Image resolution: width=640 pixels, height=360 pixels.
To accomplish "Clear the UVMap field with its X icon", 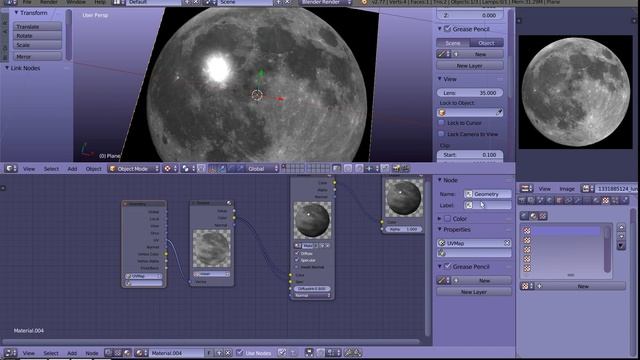I will pyautogui.click(x=507, y=243).
